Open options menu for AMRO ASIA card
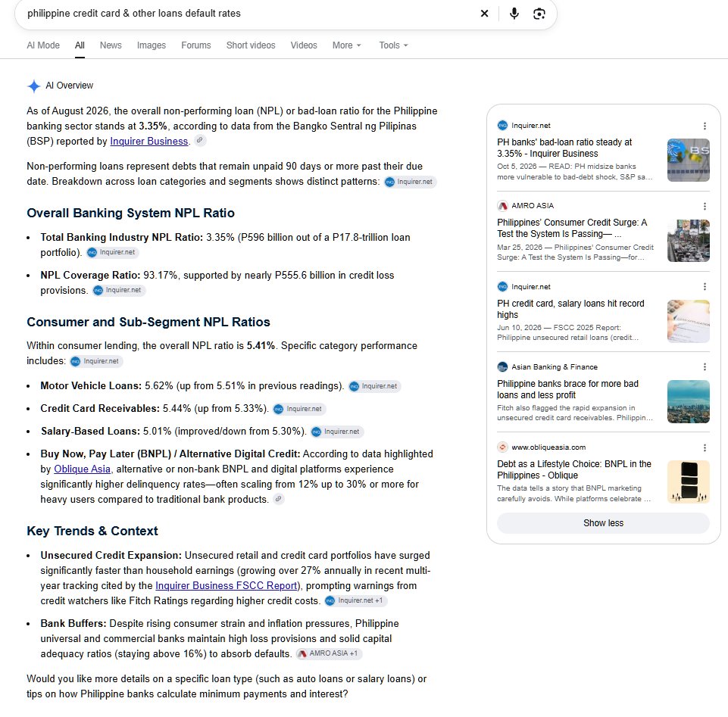The image size is (728, 717). pos(705,206)
